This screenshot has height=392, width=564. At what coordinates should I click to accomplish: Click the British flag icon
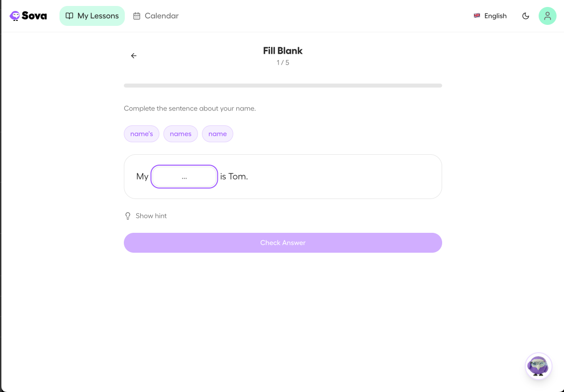(476, 15)
